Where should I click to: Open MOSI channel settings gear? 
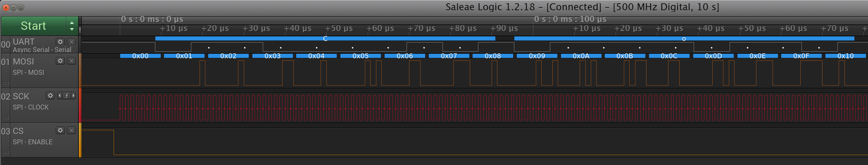click(x=60, y=61)
